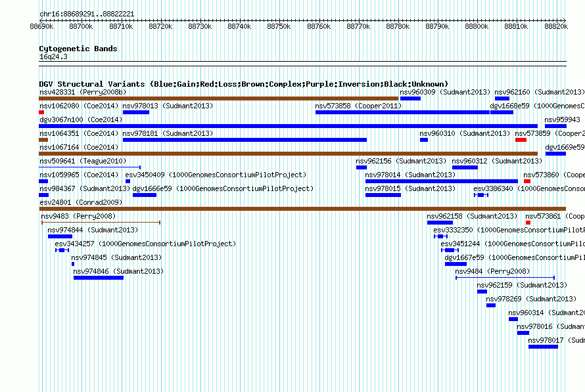Click the 88800k ruler tick label

[477, 26]
